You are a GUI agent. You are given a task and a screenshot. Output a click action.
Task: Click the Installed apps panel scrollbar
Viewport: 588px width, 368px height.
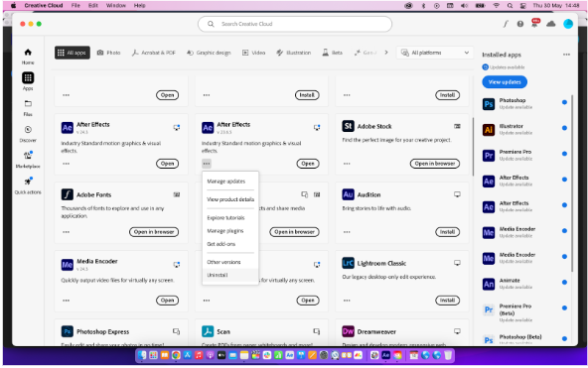point(572,184)
